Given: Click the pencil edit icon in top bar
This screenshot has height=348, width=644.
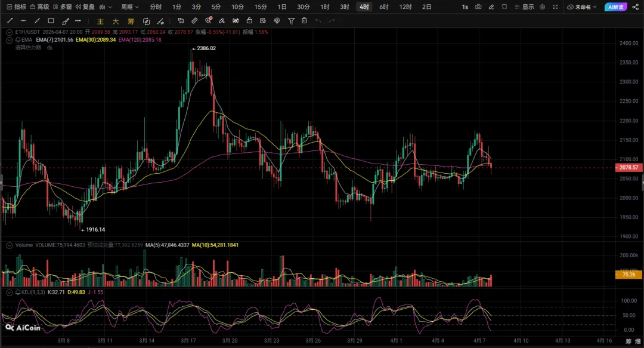Looking at the screenshot, I should click(x=491, y=7).
